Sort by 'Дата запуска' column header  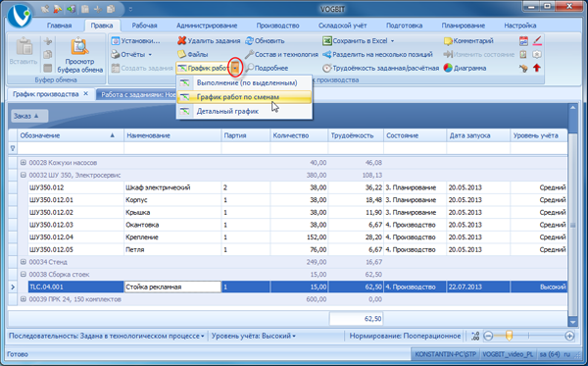pos(478,135)
